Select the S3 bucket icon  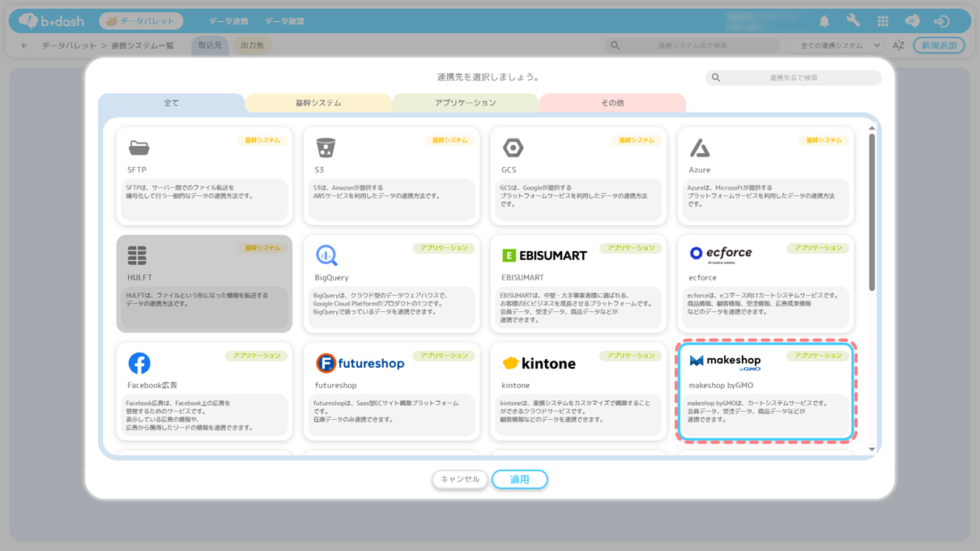click(326, 147)
